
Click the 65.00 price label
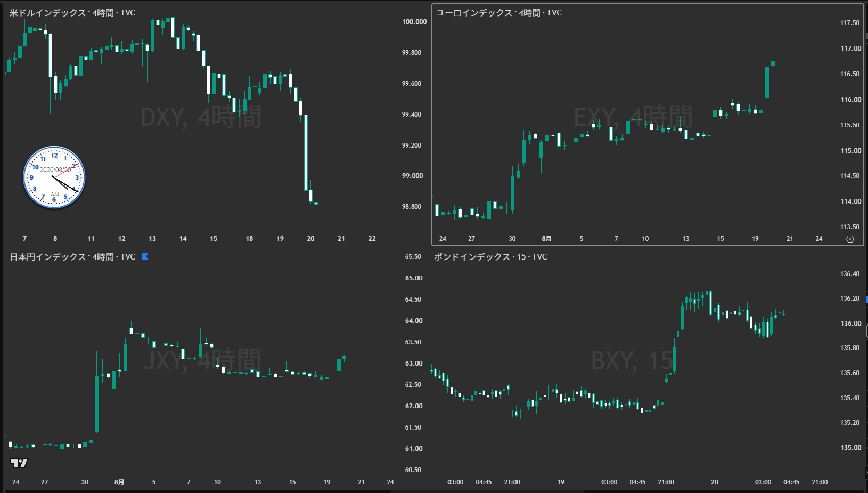(414, 278)
